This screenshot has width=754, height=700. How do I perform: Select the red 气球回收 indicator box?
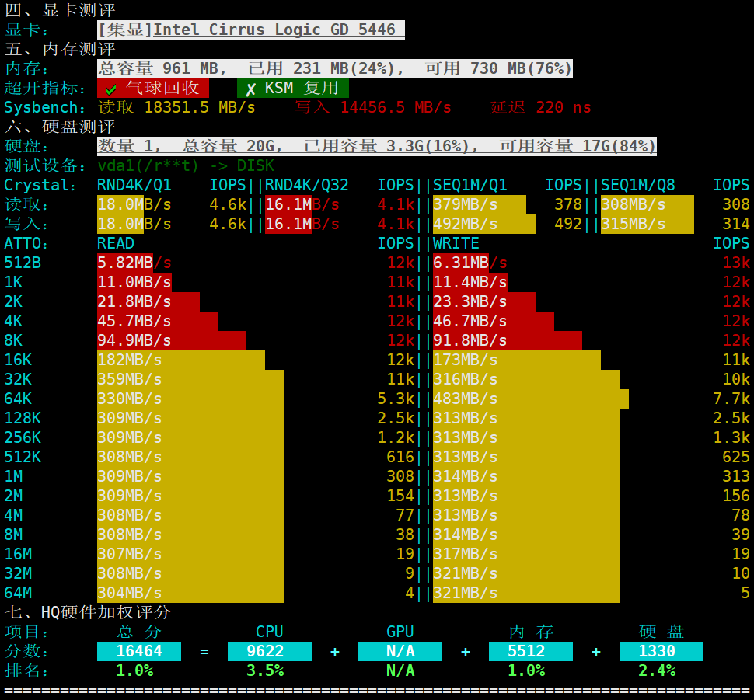coord(153,88)
